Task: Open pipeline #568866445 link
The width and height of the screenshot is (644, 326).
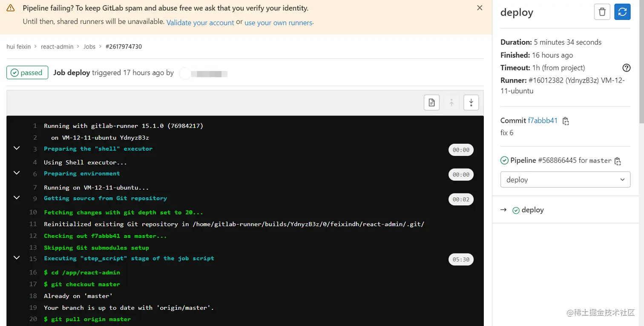Action: pyautogui.click(x=557, y=160)
